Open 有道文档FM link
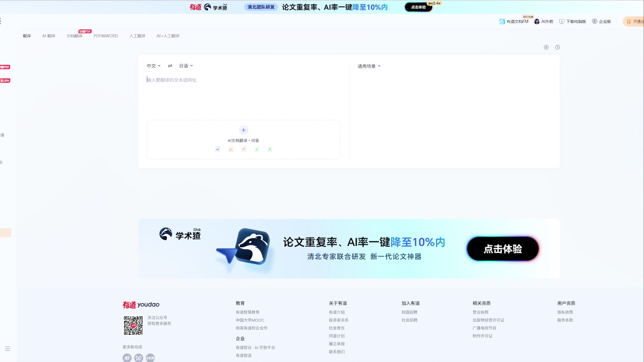The width and height of the screenshot is (644, 362). pos(517,21)
